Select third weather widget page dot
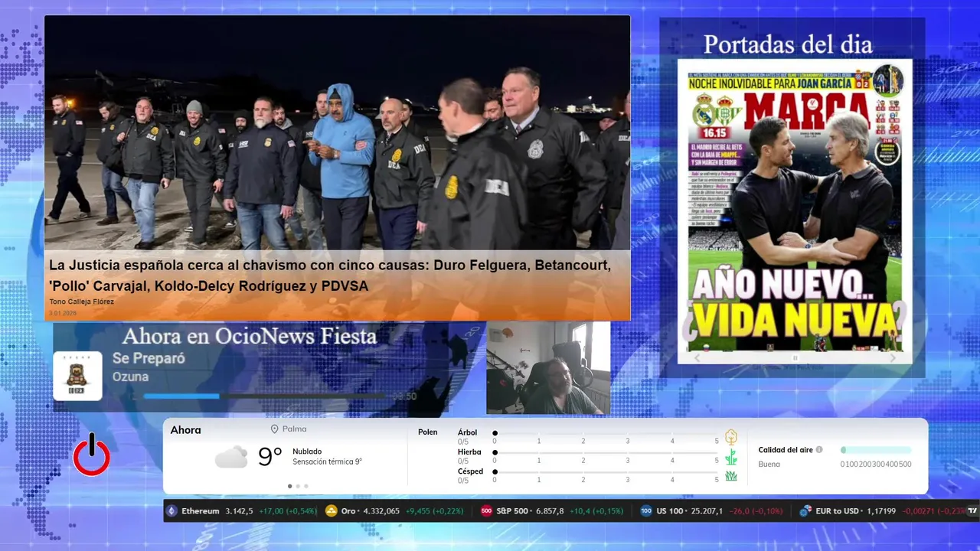980x551 pixels. [x=306, y=486]
